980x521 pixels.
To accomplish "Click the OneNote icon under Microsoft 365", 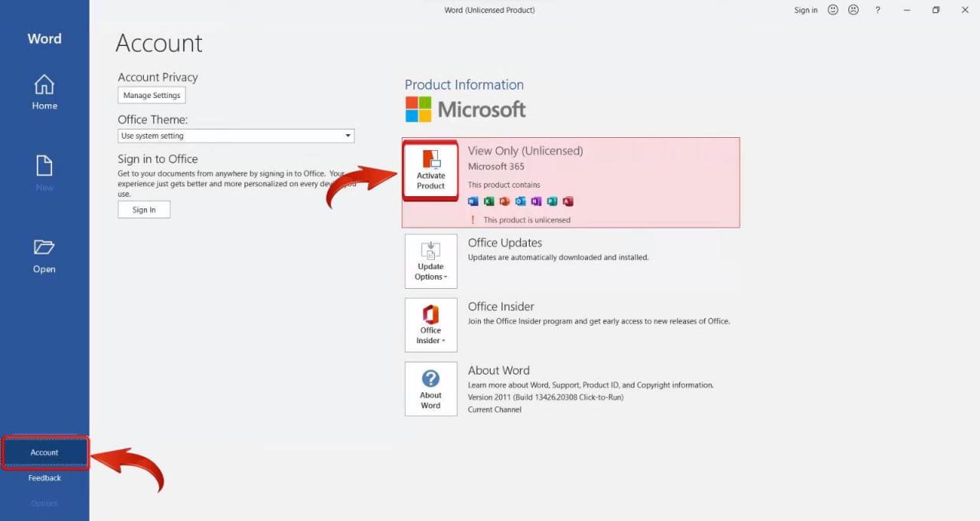I will [536, 201].
